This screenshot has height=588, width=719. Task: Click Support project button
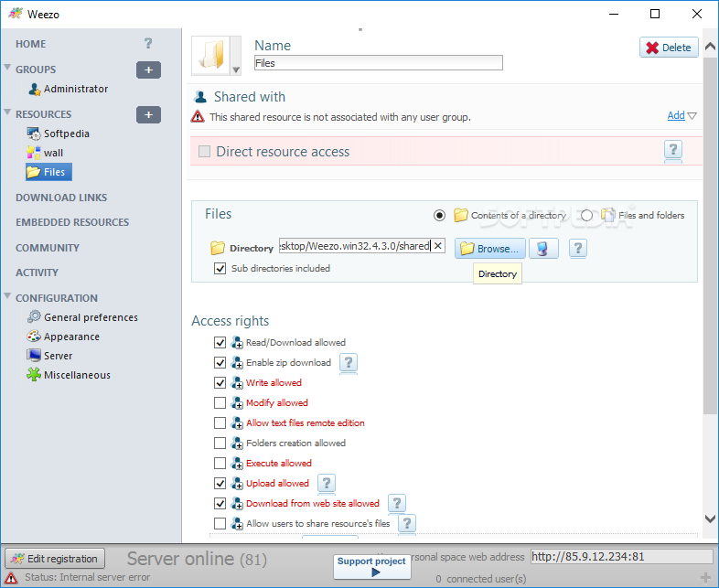(372, 566)
